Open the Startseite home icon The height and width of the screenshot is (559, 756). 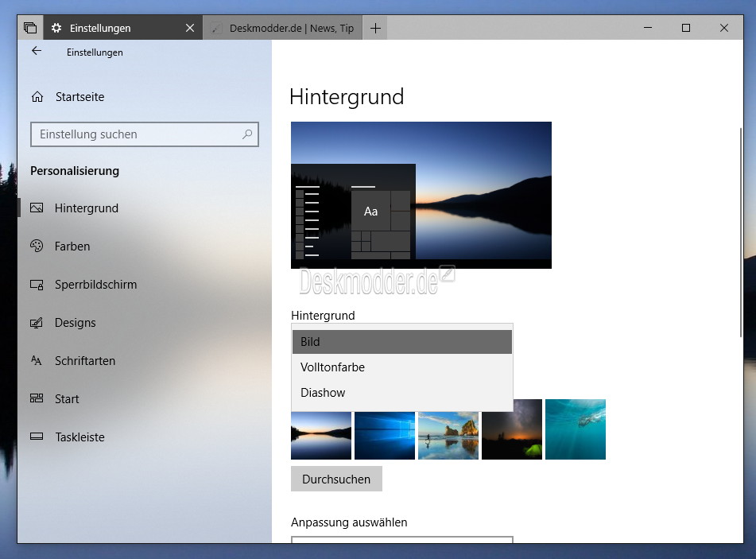point(37,97)
